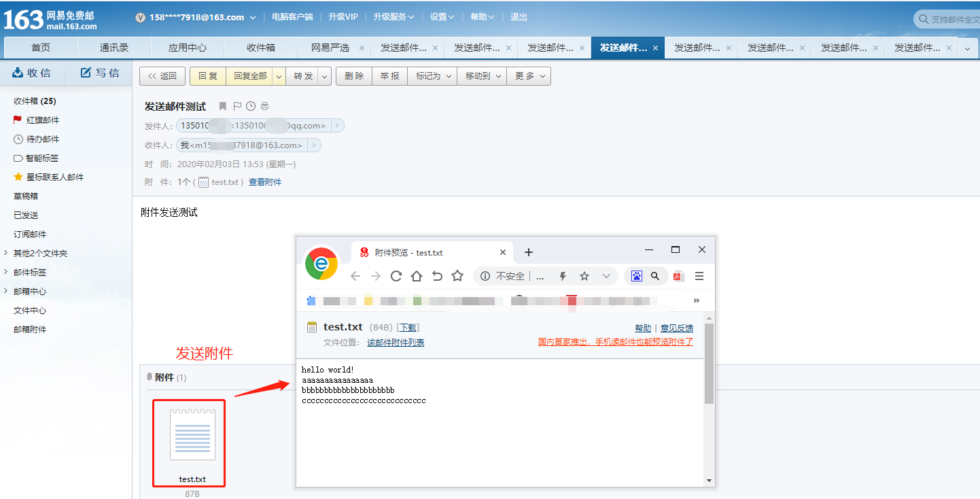Open the 标记为 mark-as dropdown

(433, 76)
